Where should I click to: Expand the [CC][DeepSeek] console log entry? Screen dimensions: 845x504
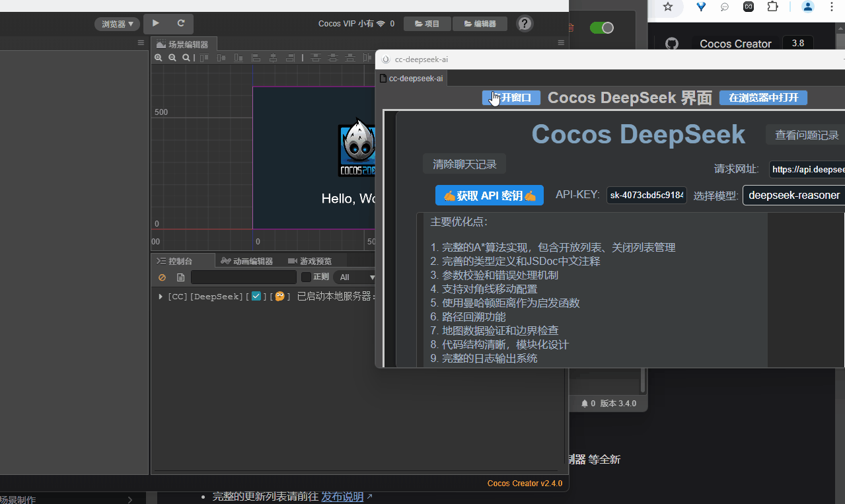(x=161, y=297)
